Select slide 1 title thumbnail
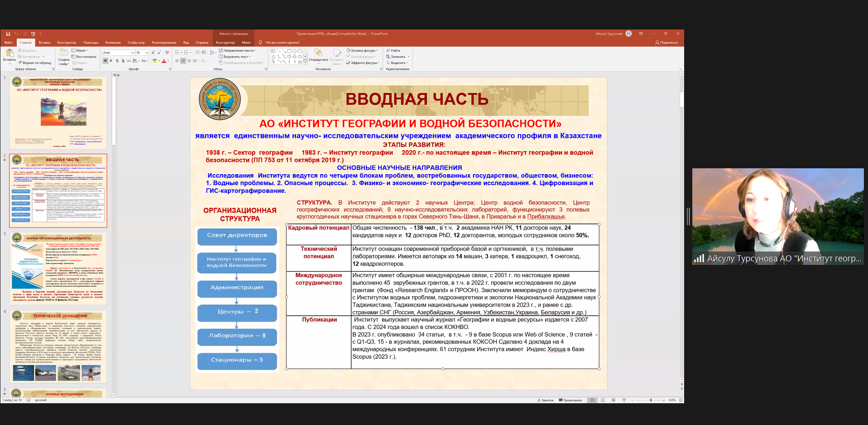The width and height of the screenshot is (868, 425). 59,112
